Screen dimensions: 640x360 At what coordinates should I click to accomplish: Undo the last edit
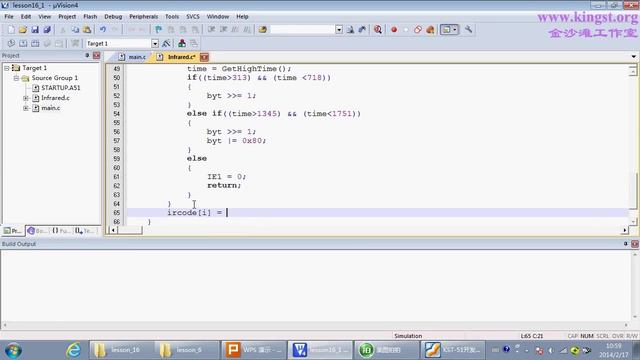[103, 30]
